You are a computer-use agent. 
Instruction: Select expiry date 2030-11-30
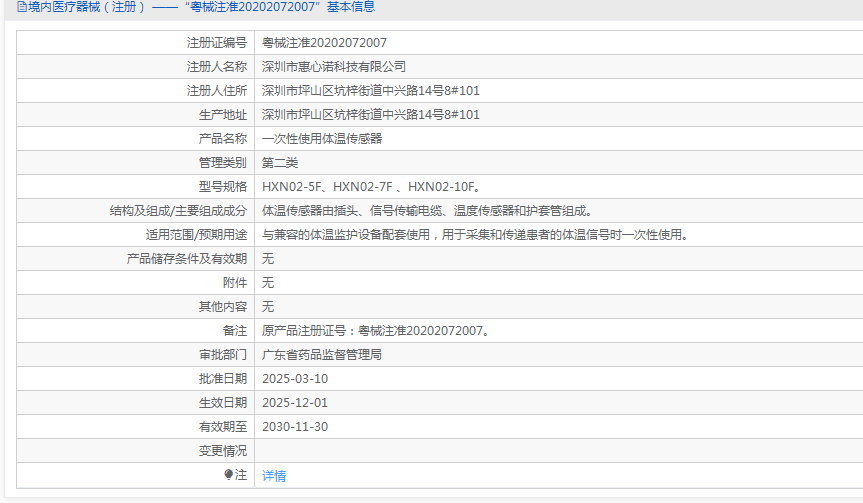[x=295, y=427]
